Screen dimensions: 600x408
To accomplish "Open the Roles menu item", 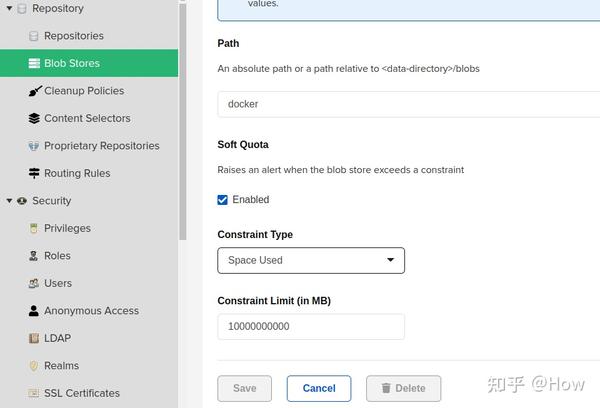I will pos(57,256).
